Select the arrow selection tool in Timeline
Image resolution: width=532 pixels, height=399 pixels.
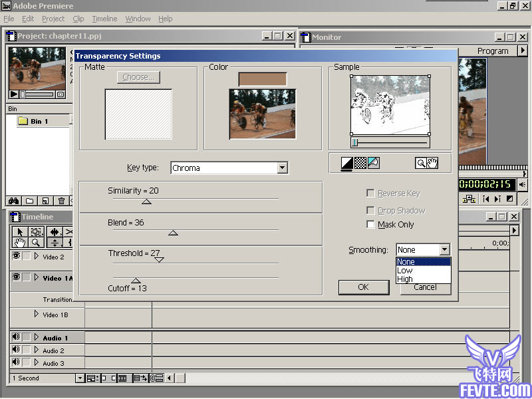pos(20,232)
